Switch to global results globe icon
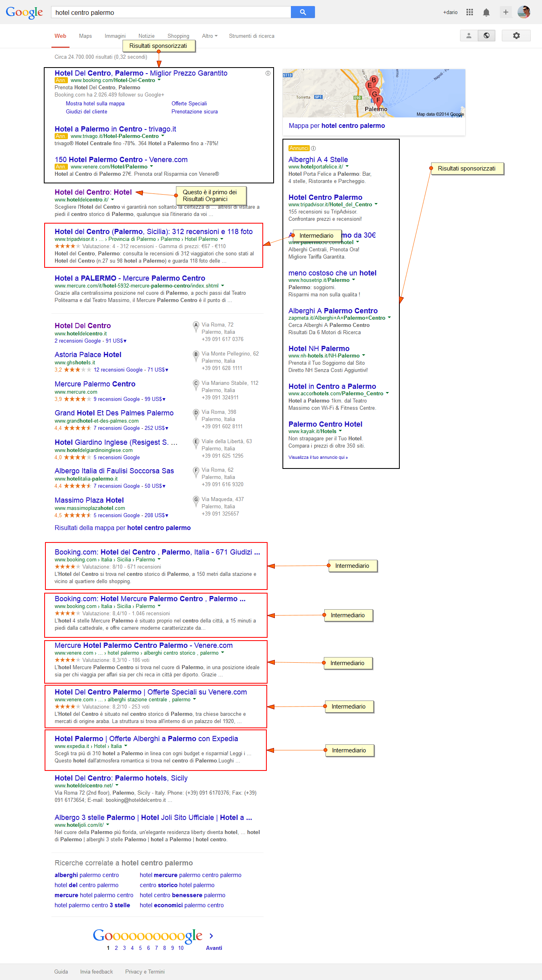This screenshot has width=542, height=980. tap(487, 36)
